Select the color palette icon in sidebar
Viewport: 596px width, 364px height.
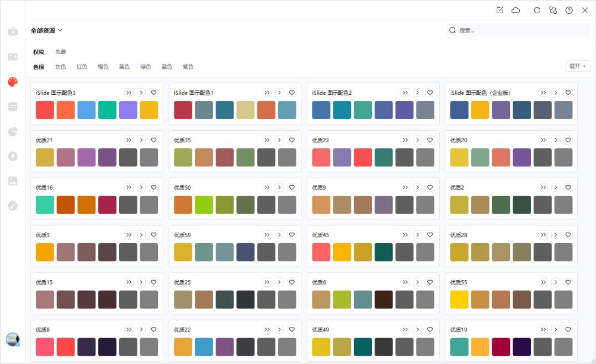tap(13, 82)
